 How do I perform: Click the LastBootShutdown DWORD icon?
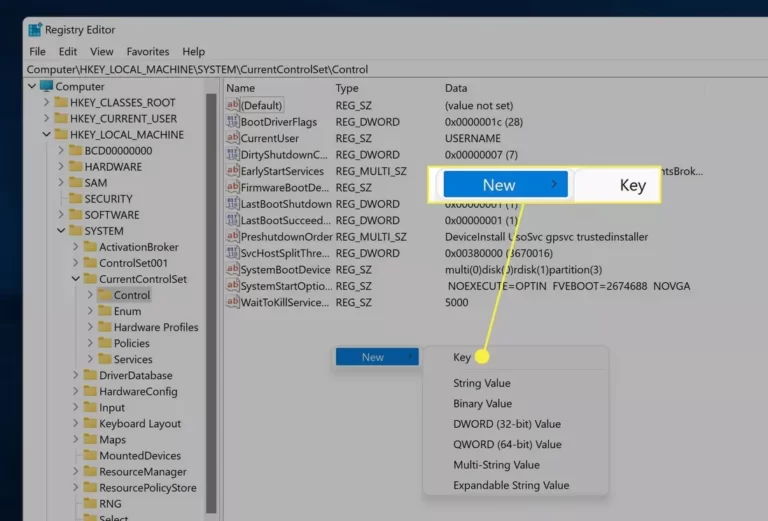coord(233,204)
